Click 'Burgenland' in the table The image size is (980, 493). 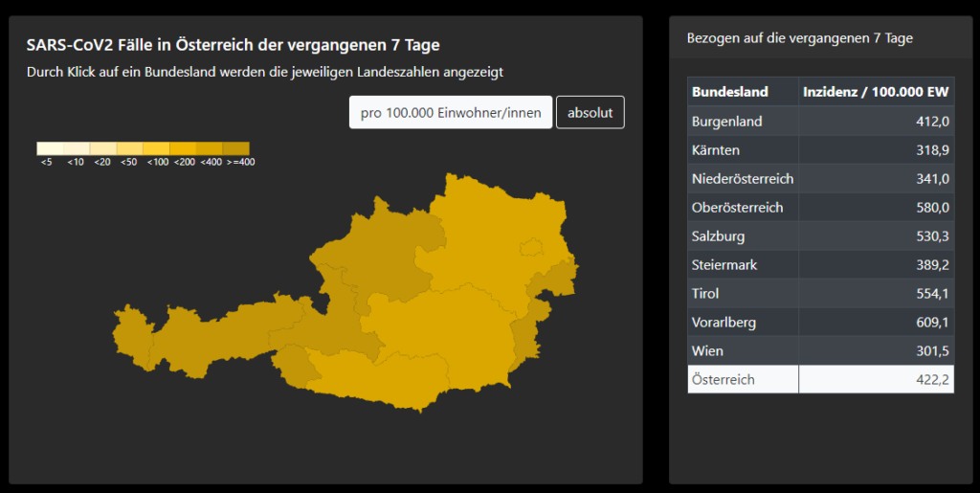tap(727, 122)
